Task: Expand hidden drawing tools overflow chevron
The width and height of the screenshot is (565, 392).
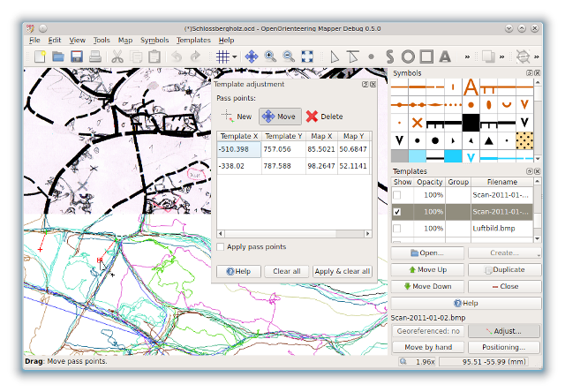Action: 467,57
